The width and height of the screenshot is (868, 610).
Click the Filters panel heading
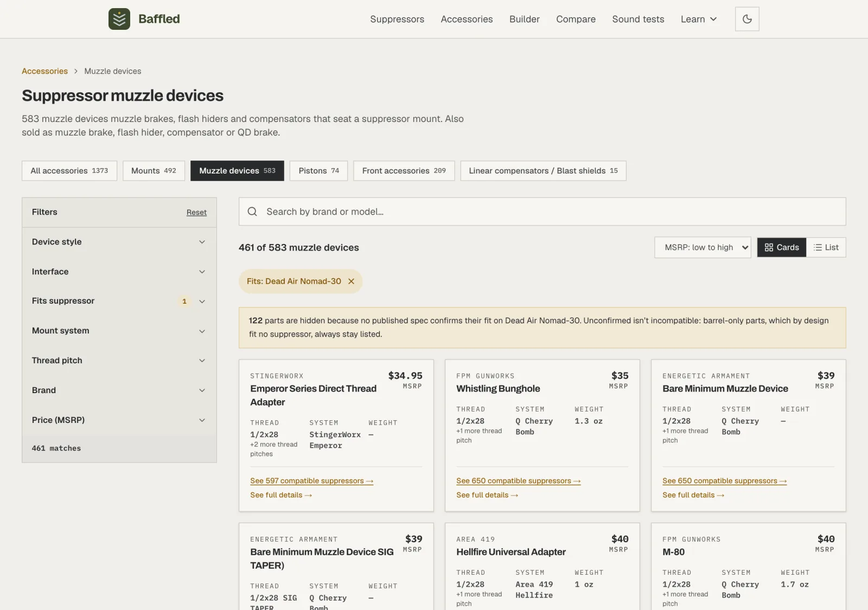tap(44, 212)
